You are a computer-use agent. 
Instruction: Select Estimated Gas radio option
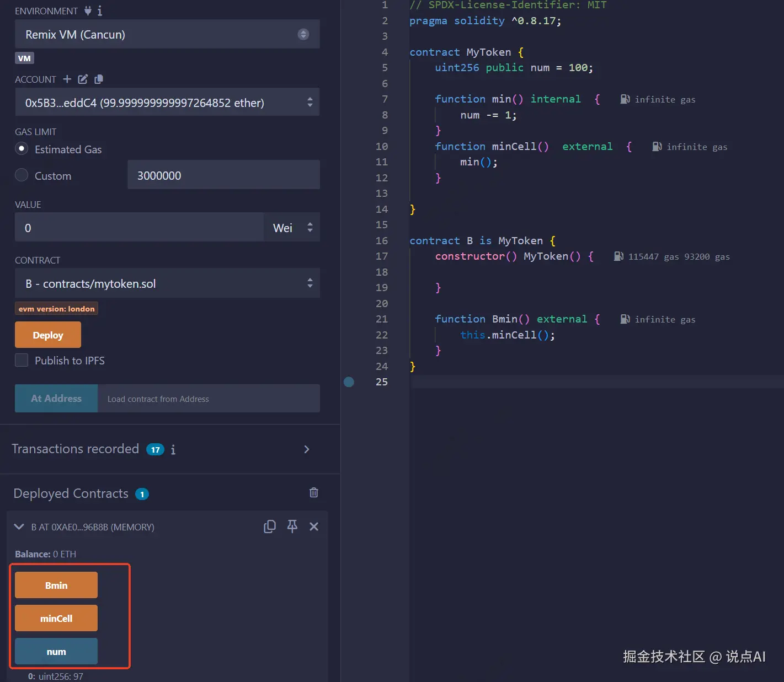22,149
